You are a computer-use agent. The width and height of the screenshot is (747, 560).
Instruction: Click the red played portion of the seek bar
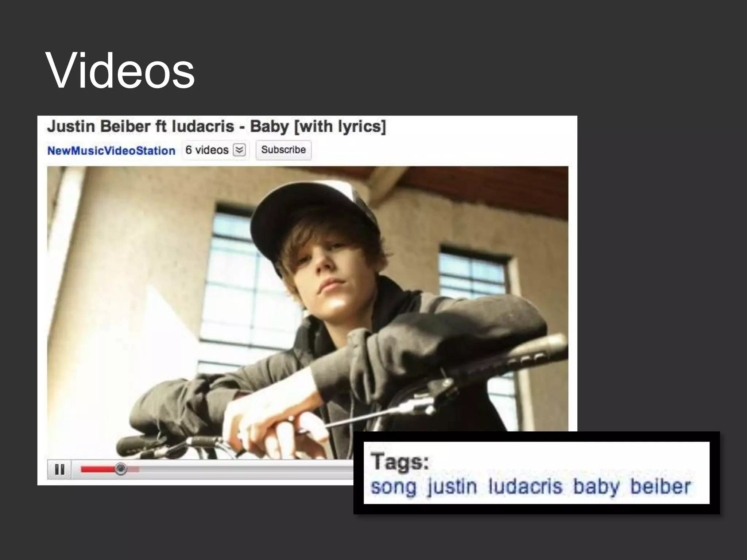coord(98,469)
